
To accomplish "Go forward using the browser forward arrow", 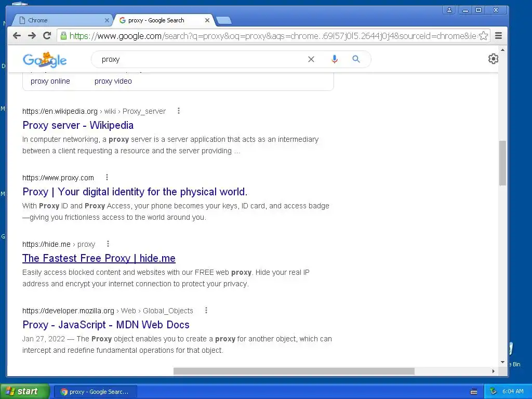I will click(32, 36).
